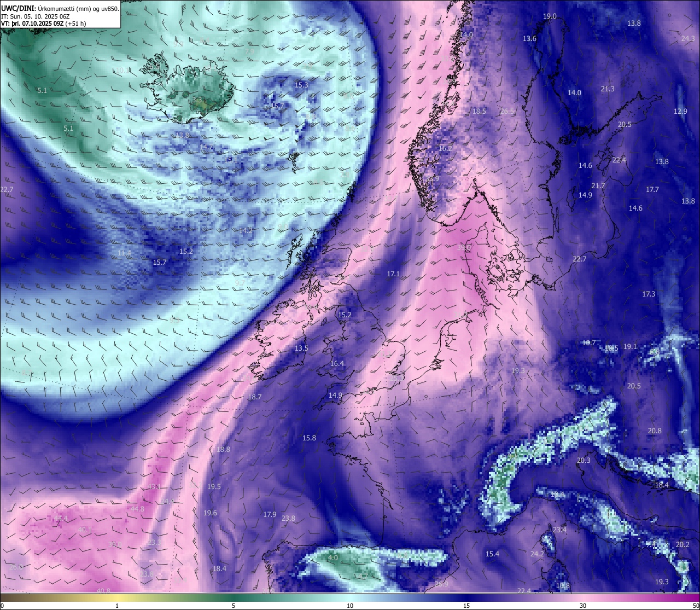Image resolution: width=700 pixels, height=610 pixels.
Task: Click the 20.2 value label
Action: pyautogui.click(x=682, y=544)
